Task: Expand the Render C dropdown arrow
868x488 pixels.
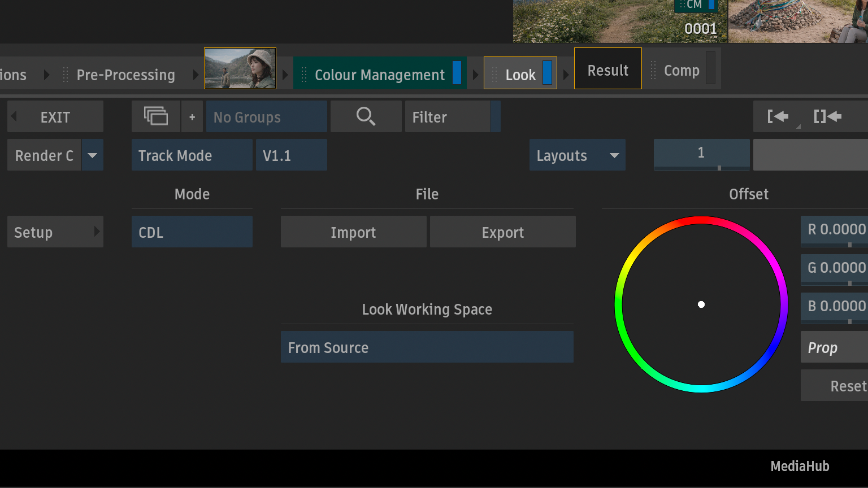Action: pos(93,155)
